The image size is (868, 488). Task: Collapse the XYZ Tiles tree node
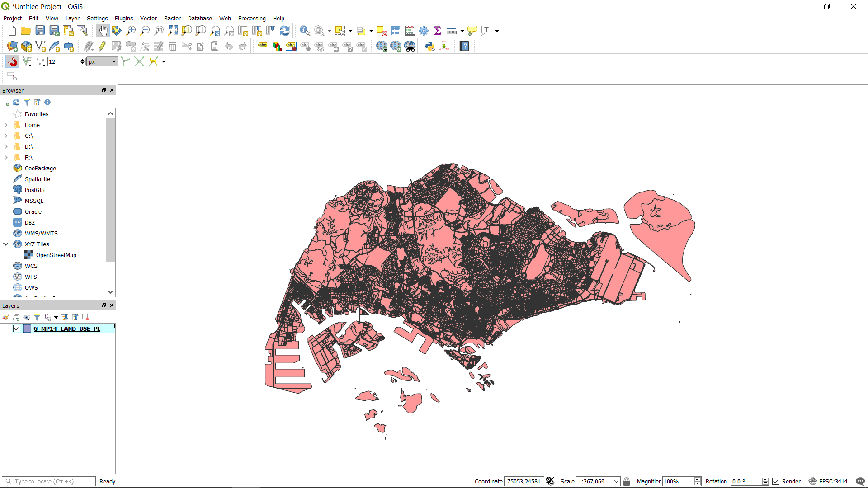6,244
